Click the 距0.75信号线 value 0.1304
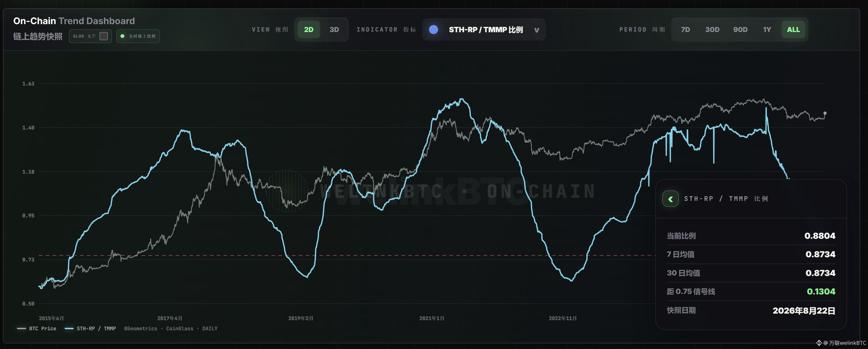868x349 pixels. (x=821, y=291)
